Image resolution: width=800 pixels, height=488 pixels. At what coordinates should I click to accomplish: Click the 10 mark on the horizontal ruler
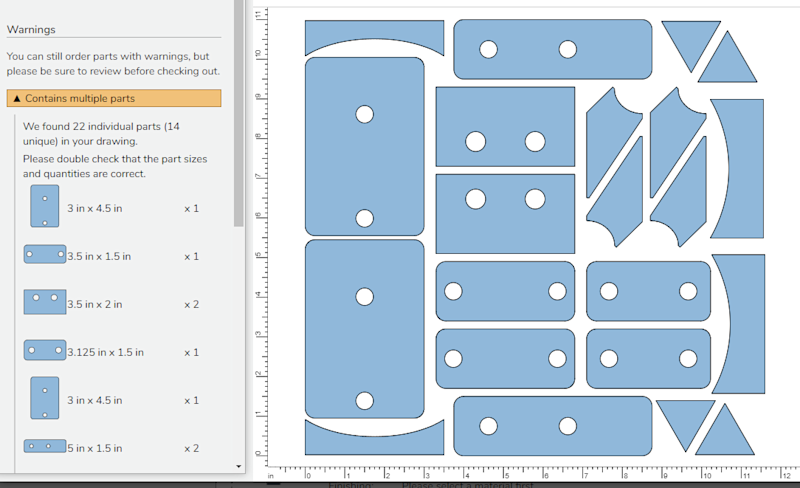pyautogui.click(x=706, y=476)
